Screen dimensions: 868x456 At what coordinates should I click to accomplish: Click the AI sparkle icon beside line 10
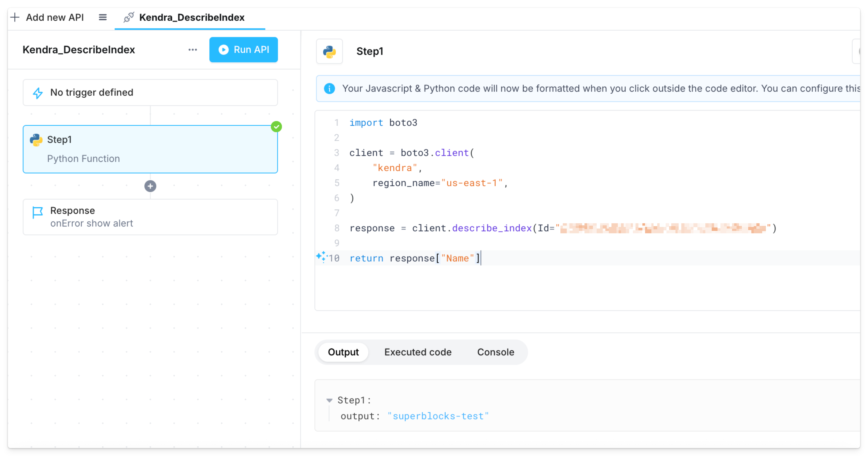(321, 257)
